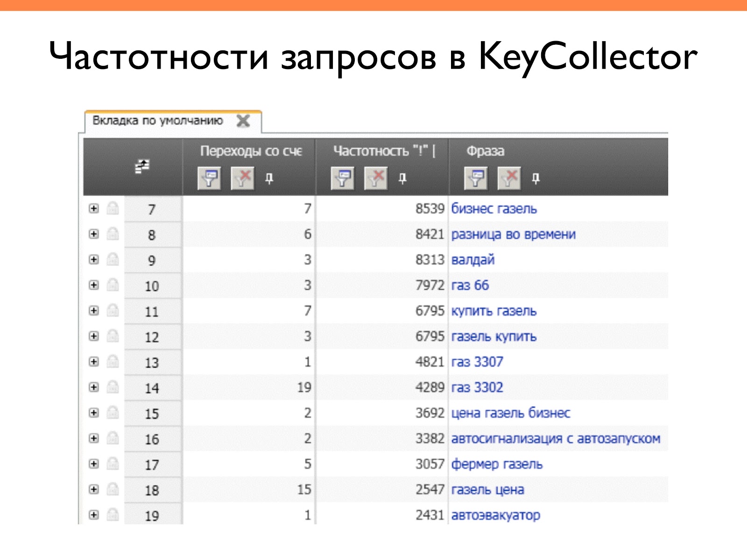Click the Переходы со сче column header

(x=251, y=151)
